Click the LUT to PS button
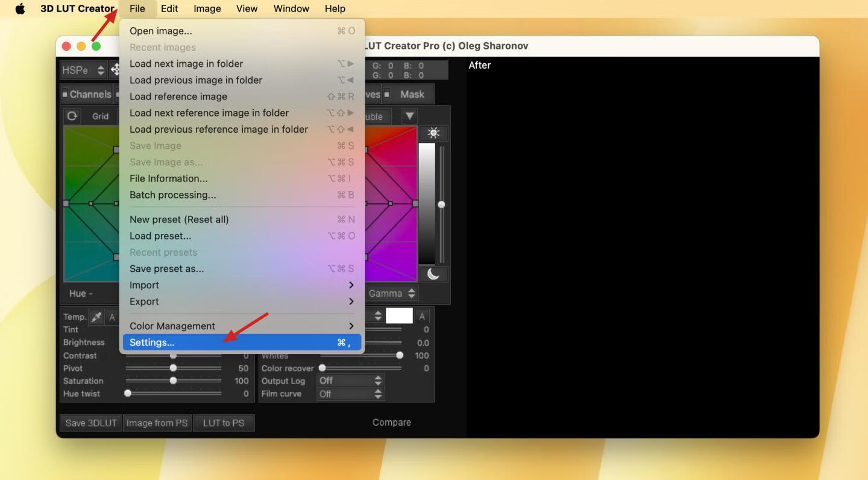This screenshot has width=868, height=480. click(x=224, y=423)
